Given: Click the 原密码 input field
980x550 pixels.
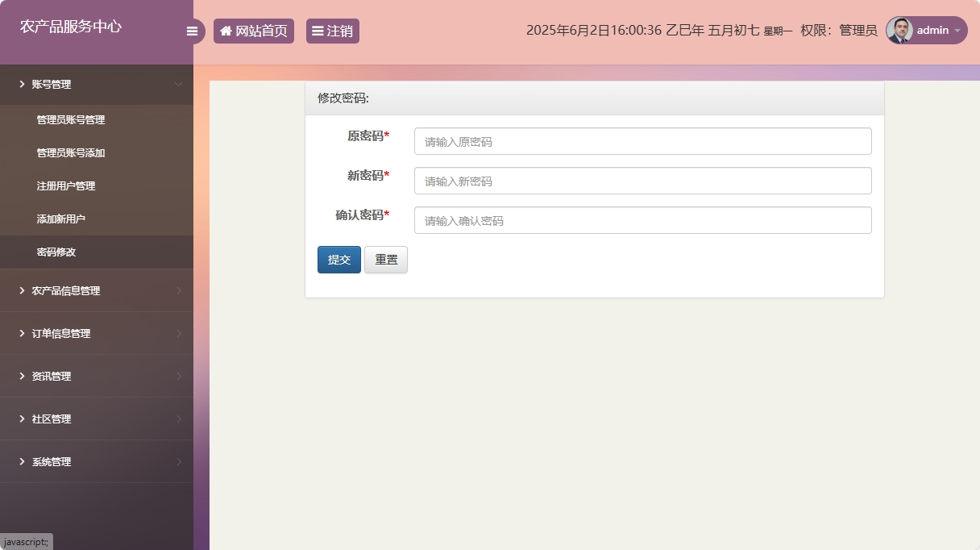Looking at the screenshot, I should point(641,140).
